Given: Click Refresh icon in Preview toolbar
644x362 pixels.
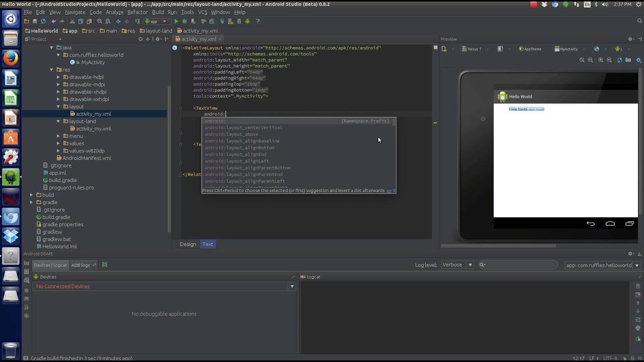Looking at the screenshot, I should tap(620, 60).
